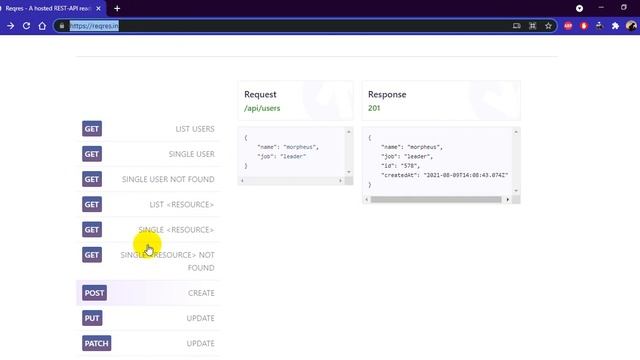Click the response horizontal scrollbar thumb

click(x=436, y=200)
